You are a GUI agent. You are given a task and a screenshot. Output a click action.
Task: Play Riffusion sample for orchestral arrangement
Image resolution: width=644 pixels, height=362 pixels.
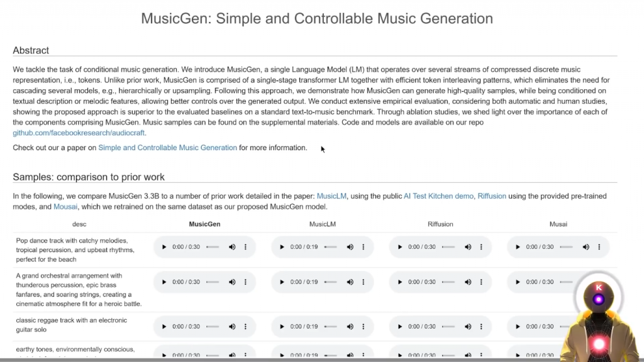400,282
